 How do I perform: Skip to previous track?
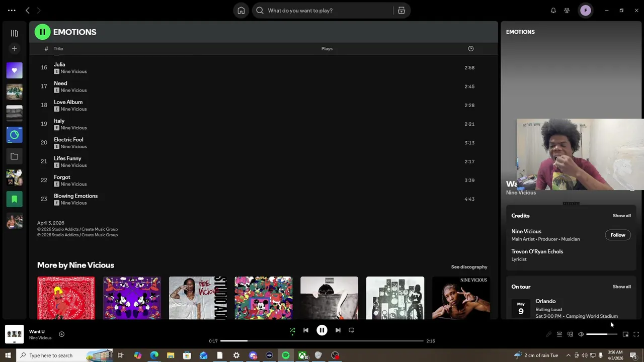(x=305, y=330)
